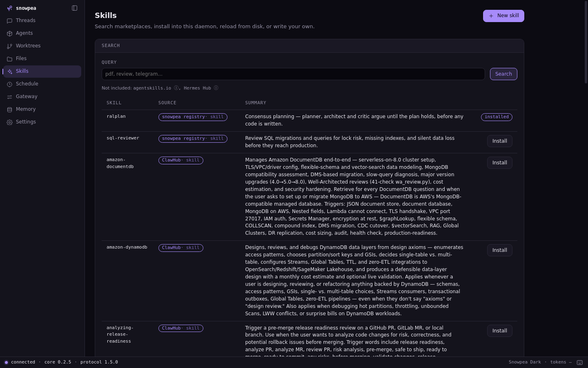Click the Skills page heading
588x368 pixels.
106,16
